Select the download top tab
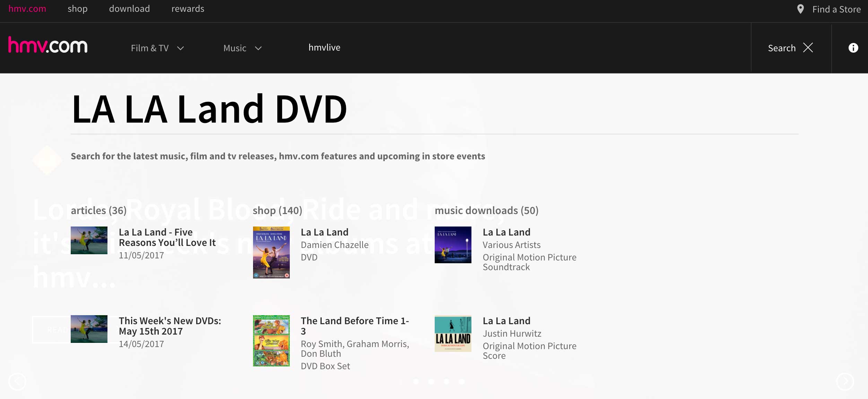 click(130, 9)
